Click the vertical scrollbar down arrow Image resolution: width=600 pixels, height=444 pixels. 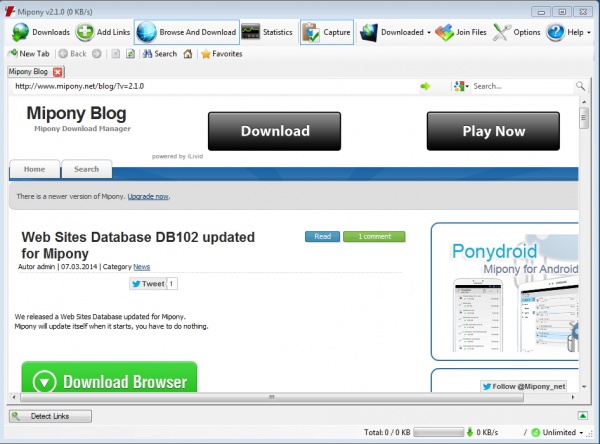click(x=584, y=387)
